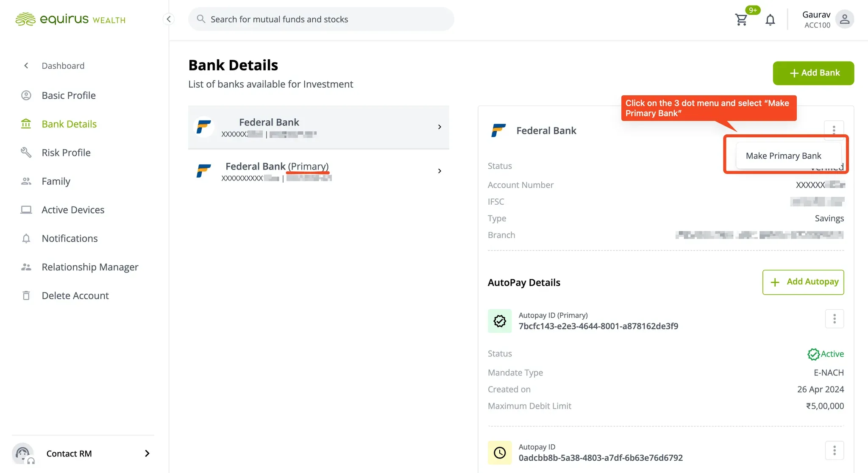Screen dimensions: 868x473
Task: Open Notifications in the sidebar
Action: click(70, 239)
